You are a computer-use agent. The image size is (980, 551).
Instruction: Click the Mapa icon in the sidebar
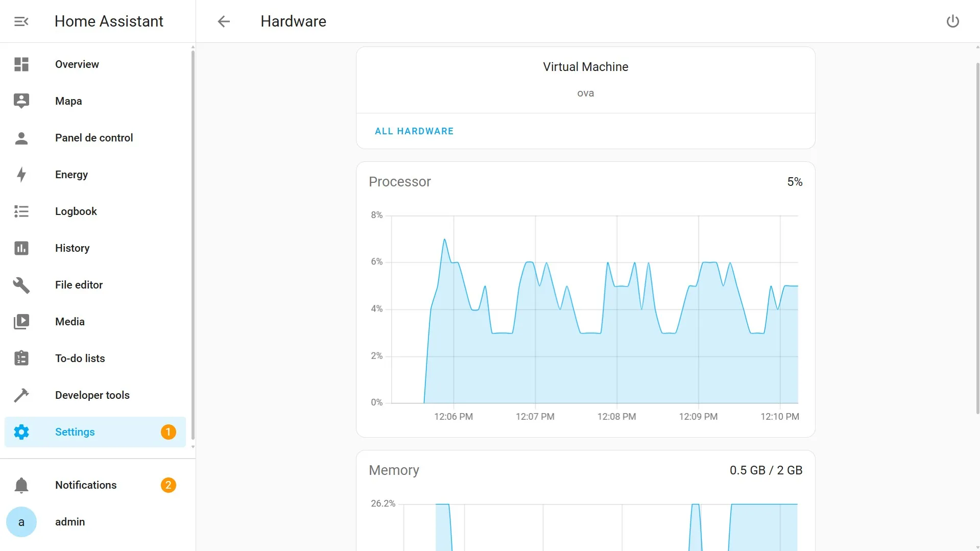21,101
